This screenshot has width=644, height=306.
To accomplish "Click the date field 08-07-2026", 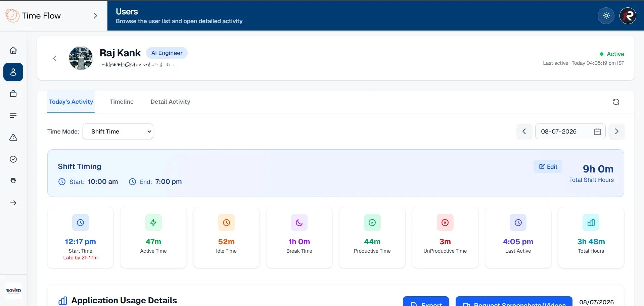I will click(x=570, y=132).
